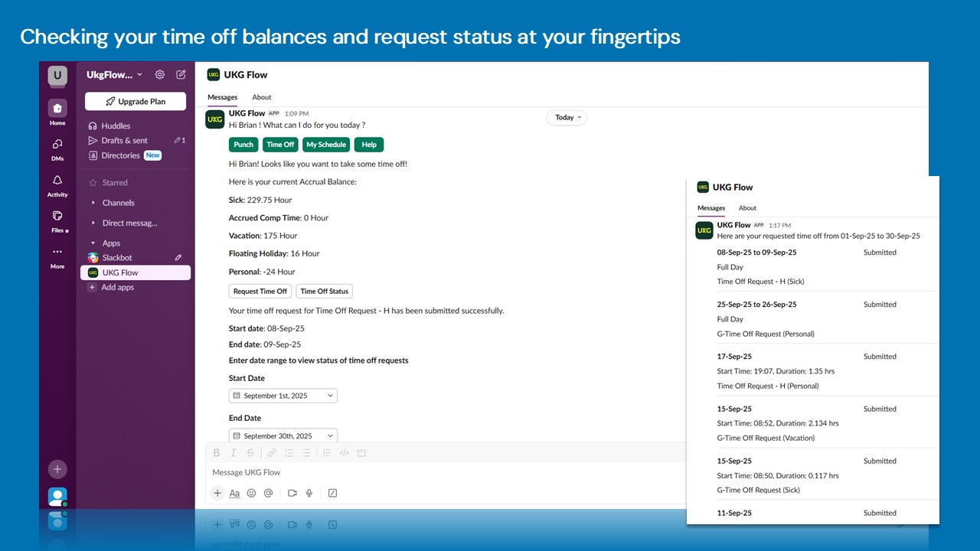Toggle italic formatting in the composer
Viewport: 980px width, 551px height.
click(234, 452)
